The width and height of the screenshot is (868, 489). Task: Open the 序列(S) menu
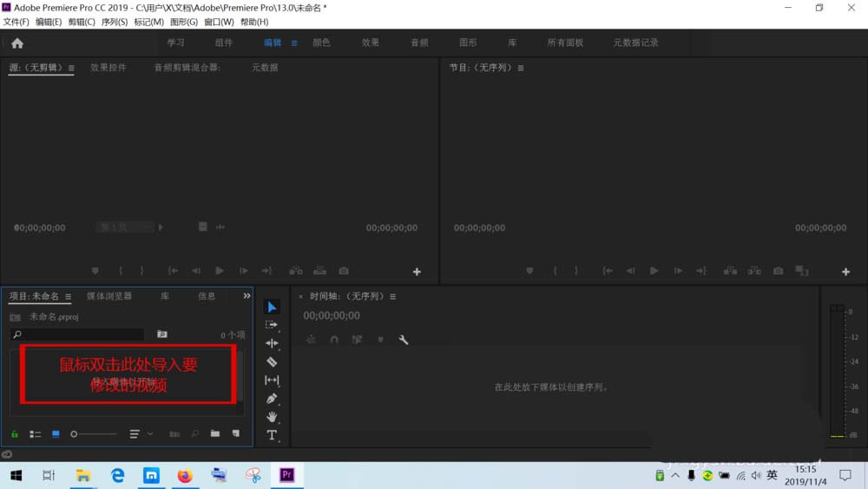click(x=115, y=22)
